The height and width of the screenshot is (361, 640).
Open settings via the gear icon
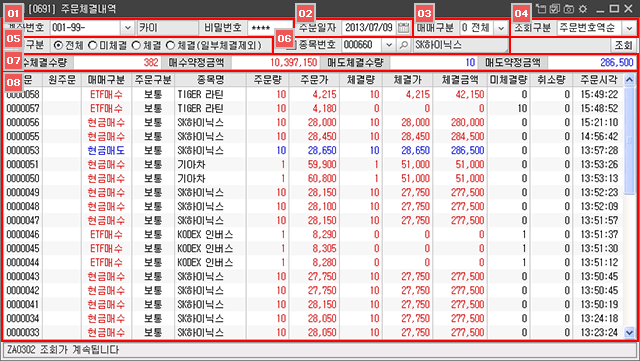tap(583, 9)
